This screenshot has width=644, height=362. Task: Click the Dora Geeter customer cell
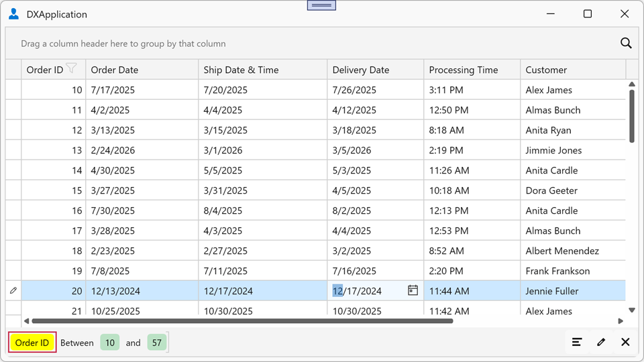573,190
